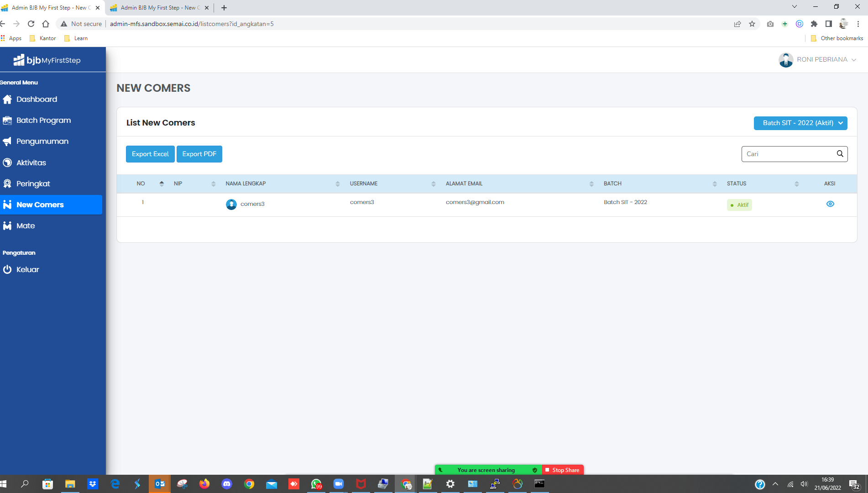
Task: Click Stop Share on sharing bar
Action: [562, 470]
